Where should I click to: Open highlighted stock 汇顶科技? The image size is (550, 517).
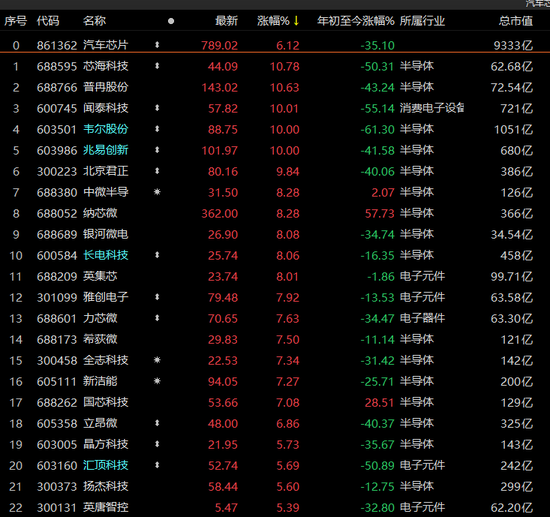(106, 465)
